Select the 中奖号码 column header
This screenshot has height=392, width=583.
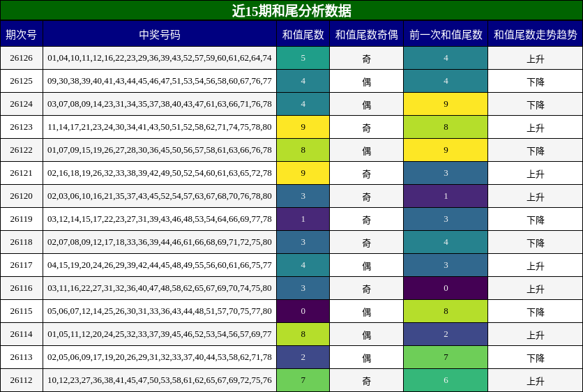click(x=160, y=35)
